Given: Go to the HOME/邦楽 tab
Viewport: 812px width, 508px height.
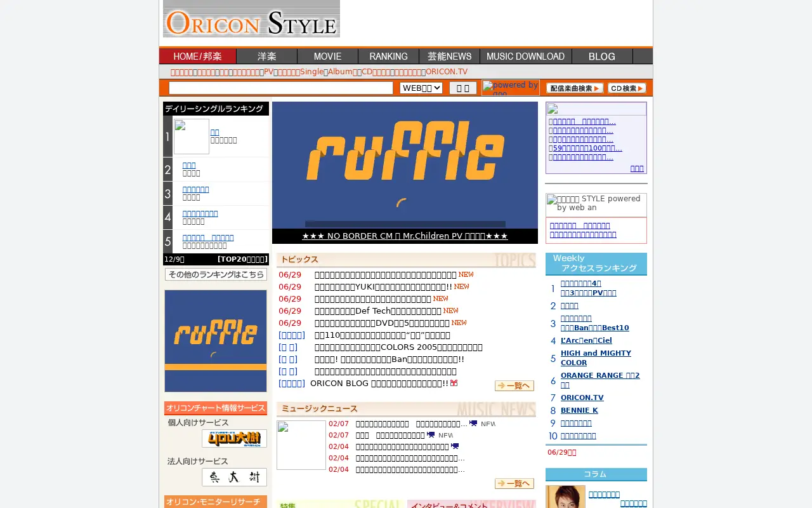Looking at the screenshot, I should pyautogui.click(x=197, y=57).
